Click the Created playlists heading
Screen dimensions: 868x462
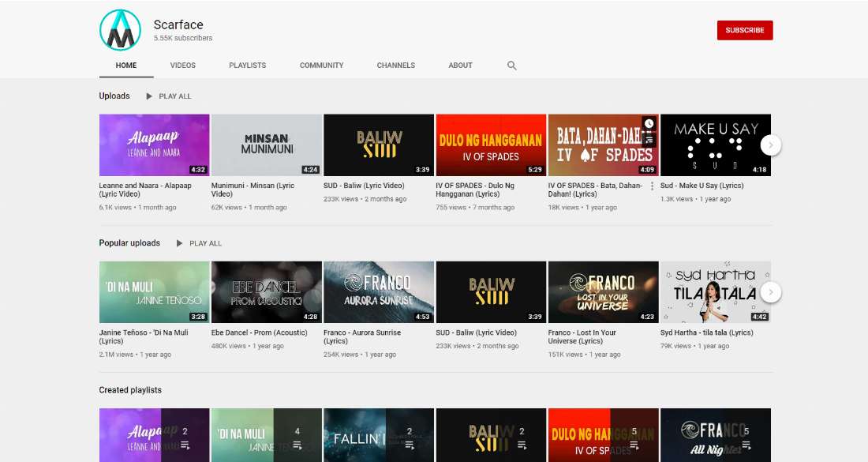pos(131,390)
